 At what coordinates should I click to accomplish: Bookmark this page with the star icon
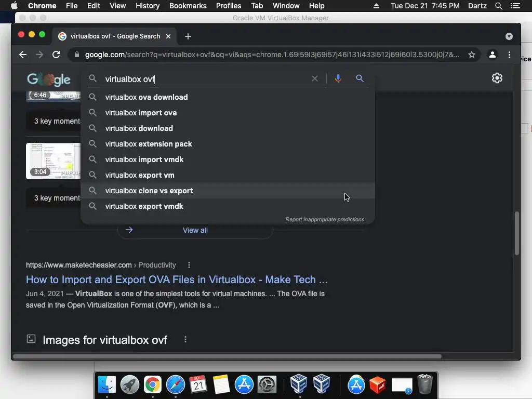click(472, 55)
